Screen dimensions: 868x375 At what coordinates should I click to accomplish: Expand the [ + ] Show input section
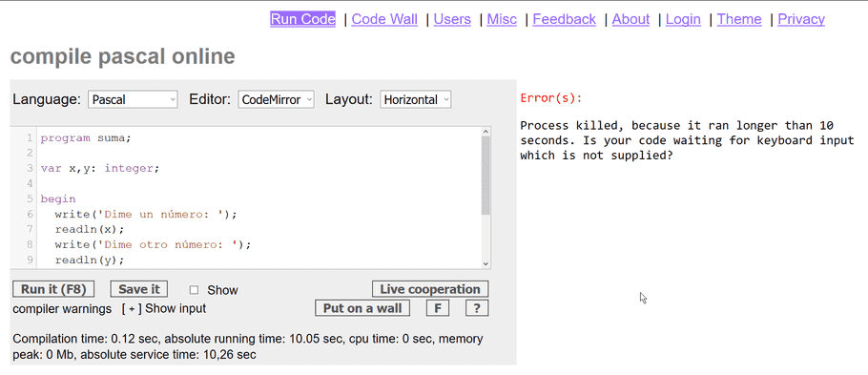point(164,308)
